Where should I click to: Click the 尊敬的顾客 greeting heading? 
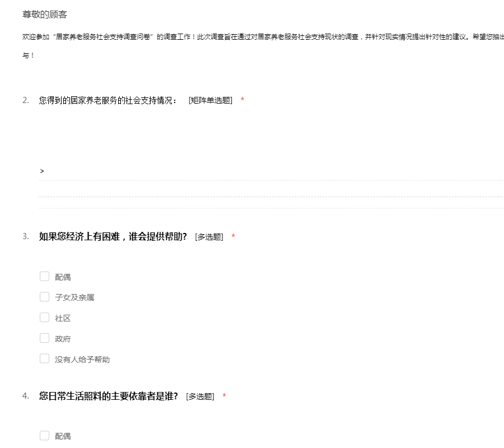44,15
